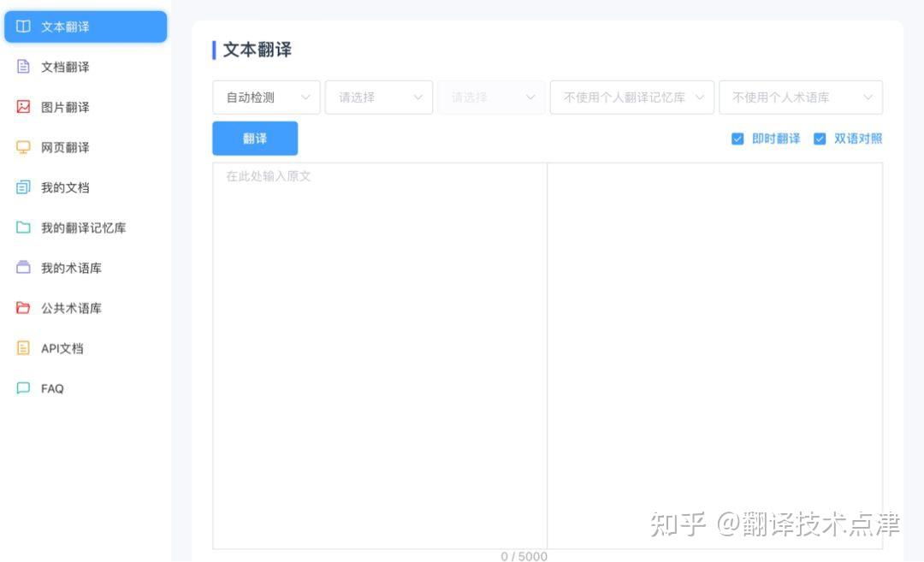Open the first 请选择 target language dropdown

tap(379, 98)
